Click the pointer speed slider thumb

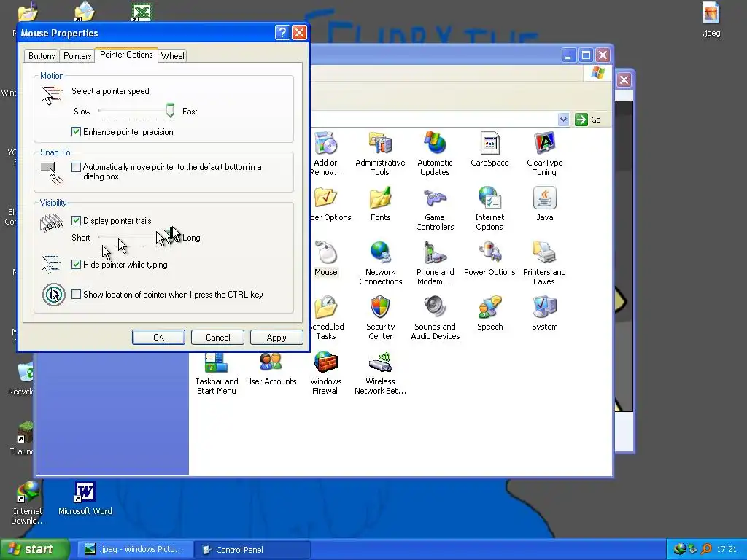point(170,111)
